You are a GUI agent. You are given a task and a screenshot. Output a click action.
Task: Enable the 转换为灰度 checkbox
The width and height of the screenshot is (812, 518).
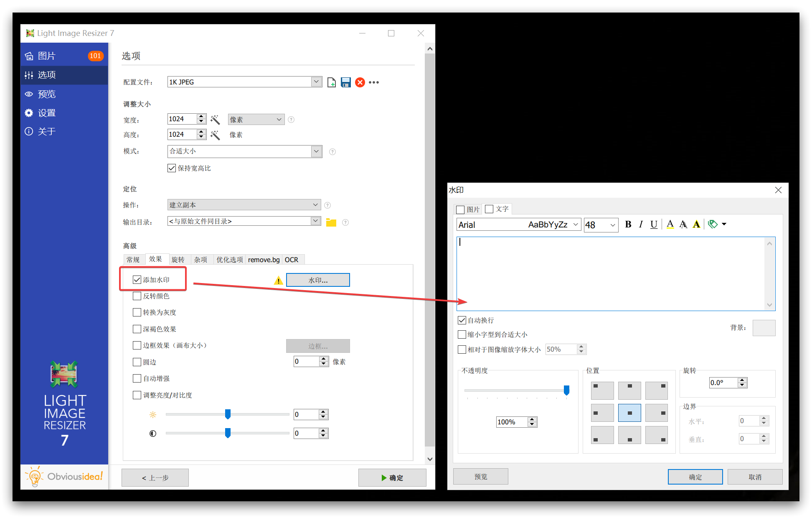click(x=137, y=312)
